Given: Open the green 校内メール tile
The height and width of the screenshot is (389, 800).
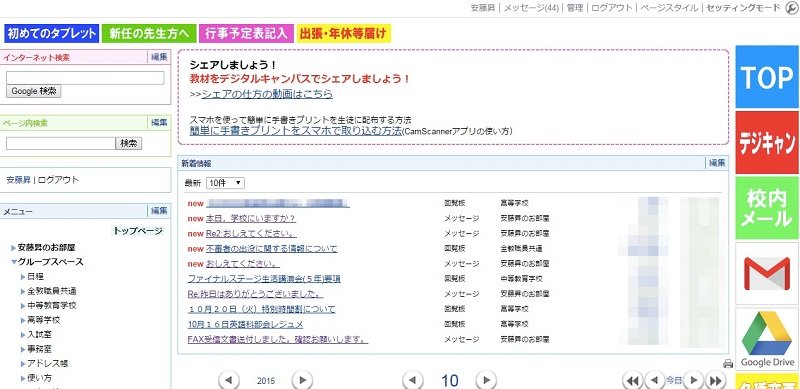Looking at the screenshot, I should tap(767, 208).
